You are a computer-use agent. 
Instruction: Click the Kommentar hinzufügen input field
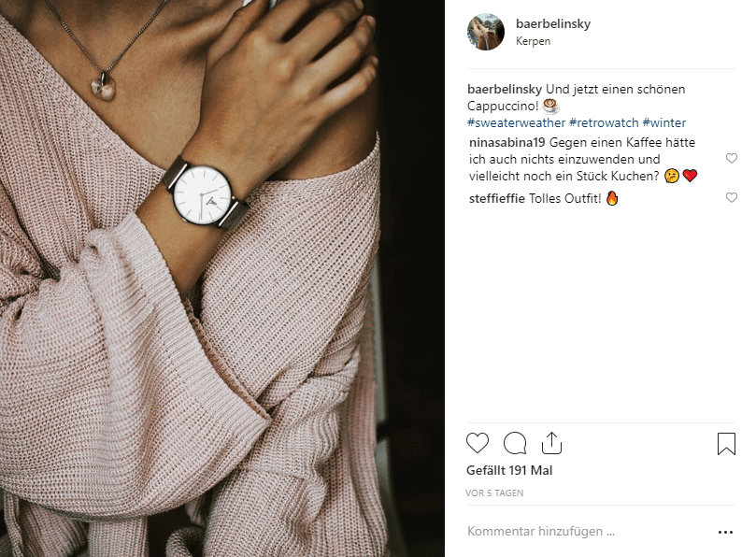click(588, 532)
